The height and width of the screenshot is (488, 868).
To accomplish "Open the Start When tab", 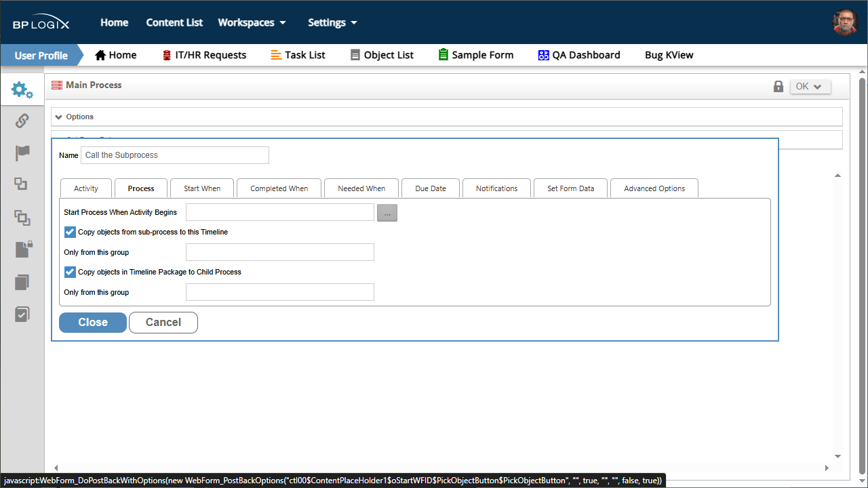I will 202,188.
